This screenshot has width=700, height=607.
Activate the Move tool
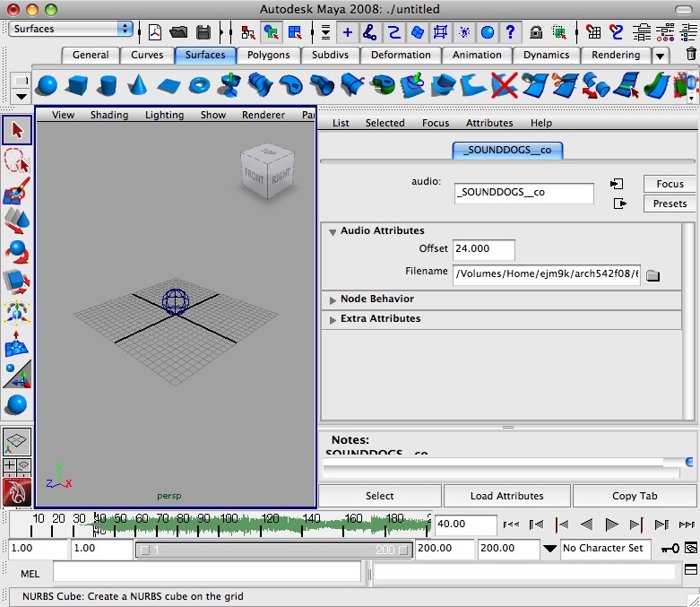point(17,221)
